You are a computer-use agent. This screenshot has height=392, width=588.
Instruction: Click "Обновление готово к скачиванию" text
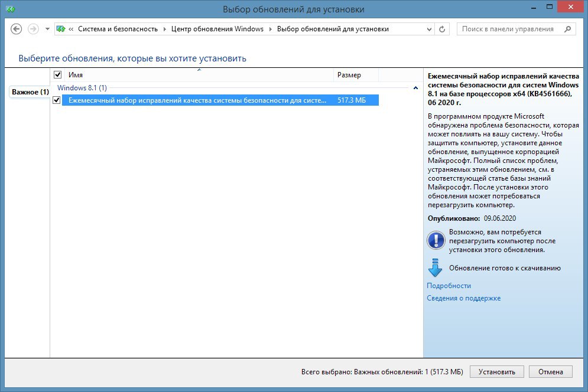click(x=505, y=268)
